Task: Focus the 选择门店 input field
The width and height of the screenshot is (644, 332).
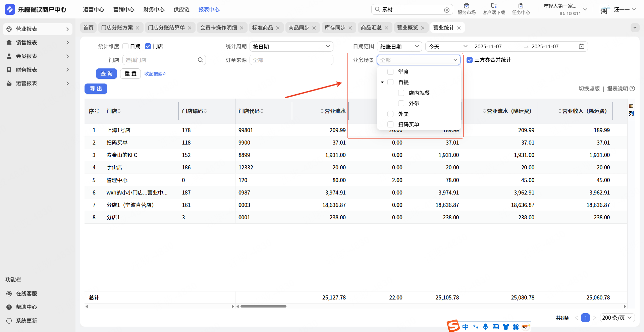Action: click(164, 60)
